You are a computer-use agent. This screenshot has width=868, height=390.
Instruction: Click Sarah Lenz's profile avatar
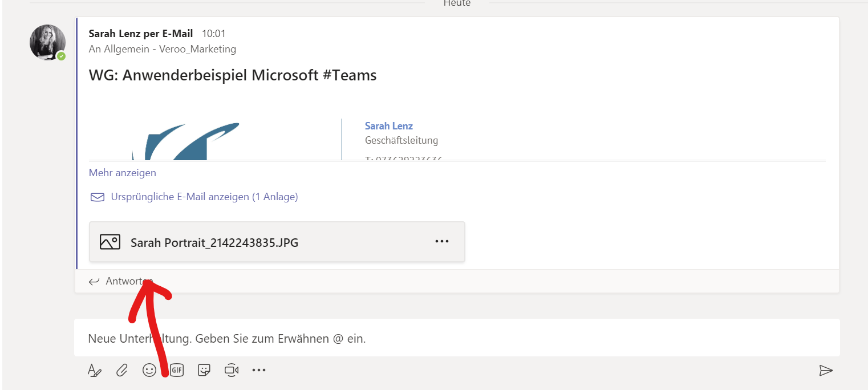click(x=47, y=42)
